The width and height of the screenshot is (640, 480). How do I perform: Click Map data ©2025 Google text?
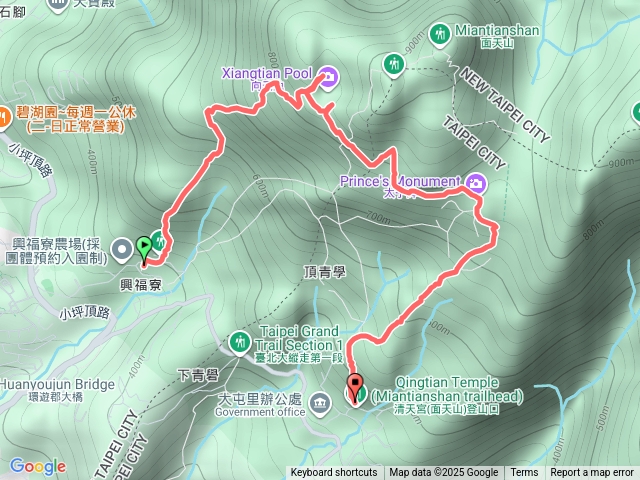[444, 473]
